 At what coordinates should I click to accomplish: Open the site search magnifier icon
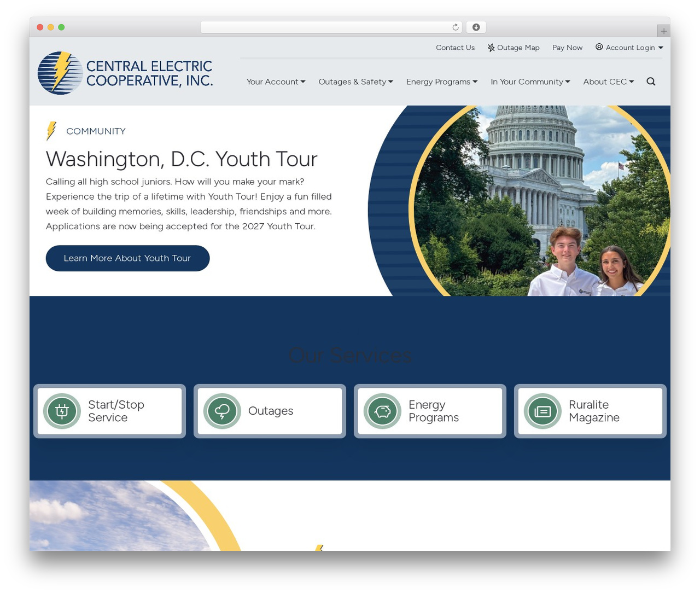tap(651, 82)
